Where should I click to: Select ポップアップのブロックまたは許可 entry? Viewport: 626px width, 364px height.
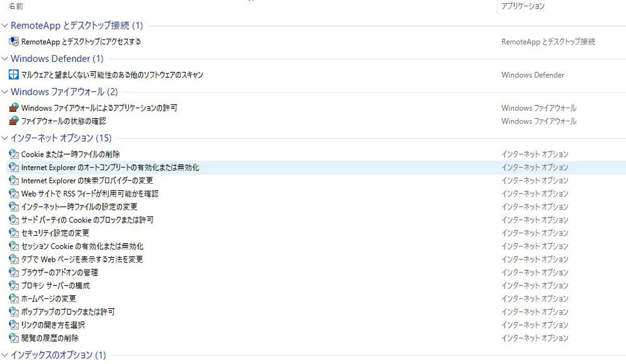pyautogui.click(x=68, y=312)
